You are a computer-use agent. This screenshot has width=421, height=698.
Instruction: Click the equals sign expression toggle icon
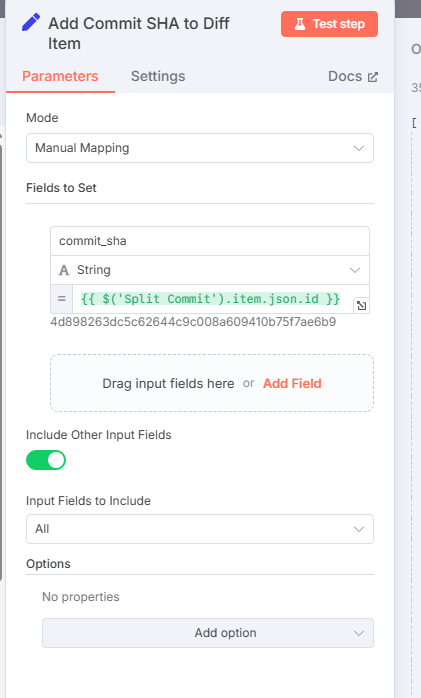(x=62, y=299)
